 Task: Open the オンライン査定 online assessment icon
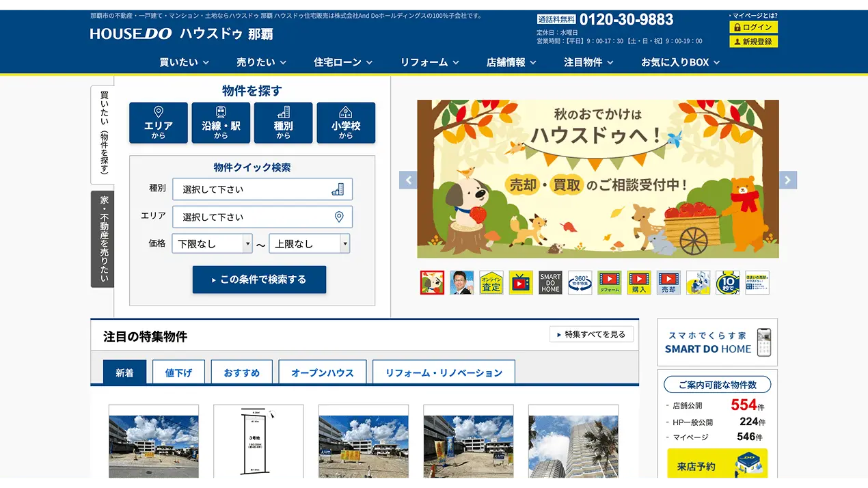[x=492, y=282]
